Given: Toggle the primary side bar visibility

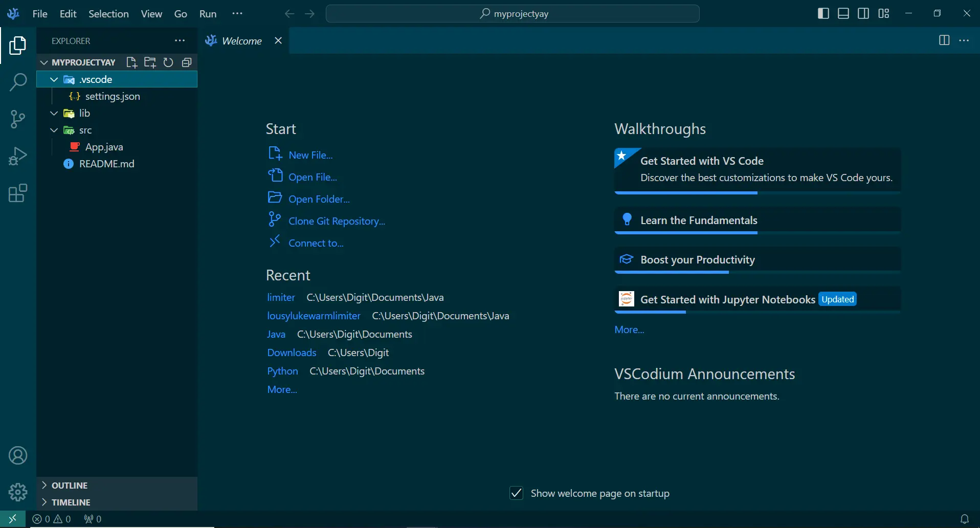Looking at the screenshot, I should tap(823, 14).
